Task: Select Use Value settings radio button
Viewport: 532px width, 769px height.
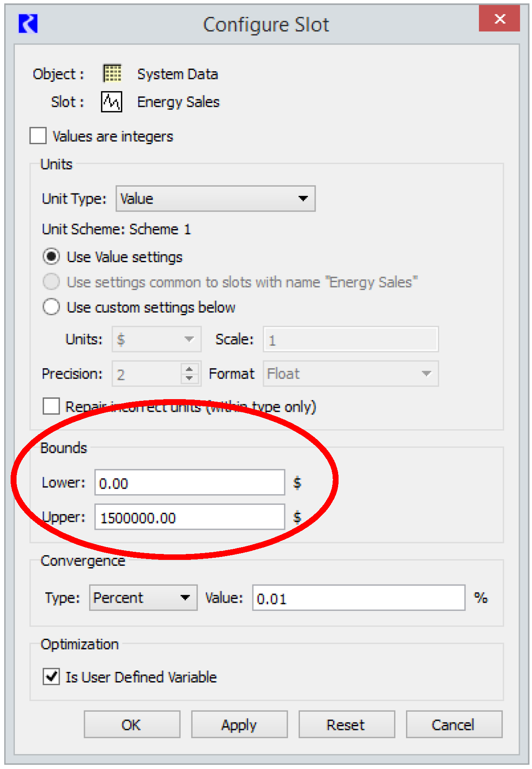Action: tap(51, 257)
